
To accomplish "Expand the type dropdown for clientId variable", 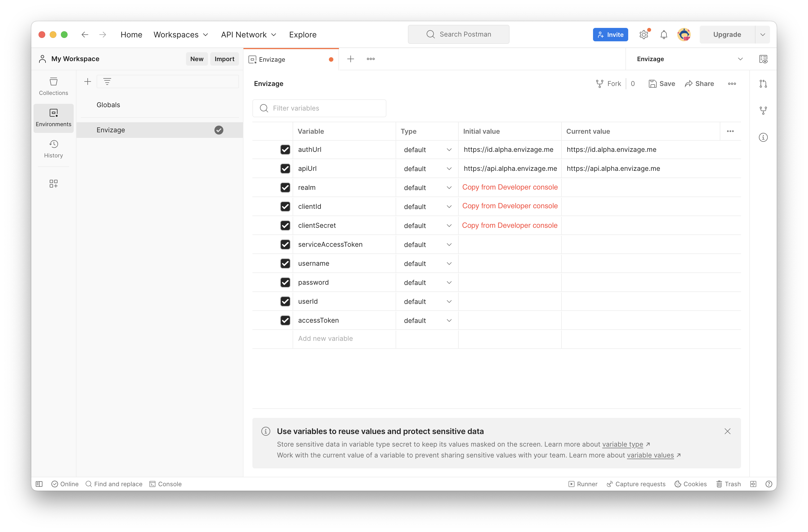I will coord(450,206).
